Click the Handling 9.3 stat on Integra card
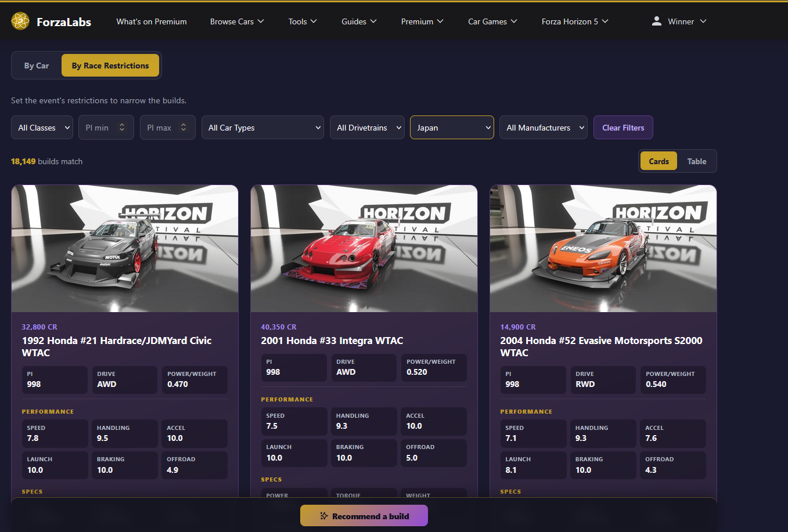This screenshot has width=788, height=532. pos(364,421)
